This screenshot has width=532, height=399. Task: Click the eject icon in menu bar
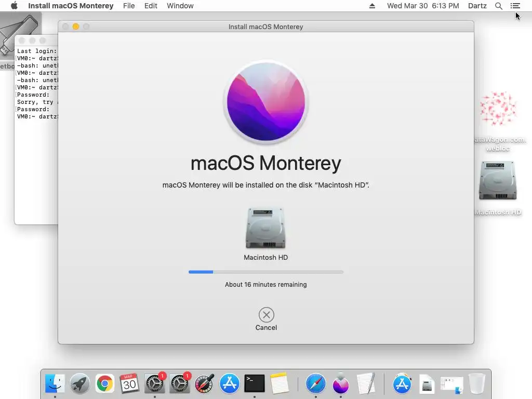tap(372, 6)
